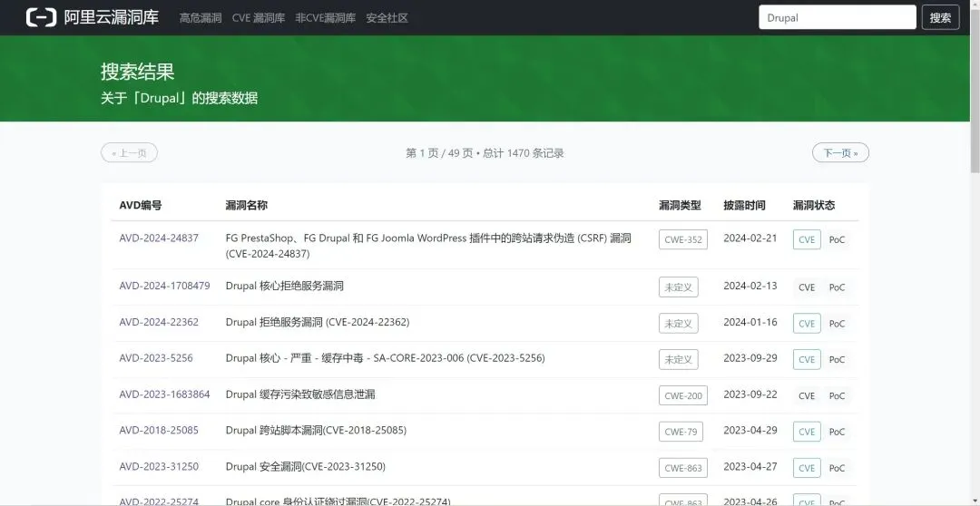This screenshot has width=980, height=506.
Task: Open the CVE 漏洞库 menu item
Action: click(258, 18)
